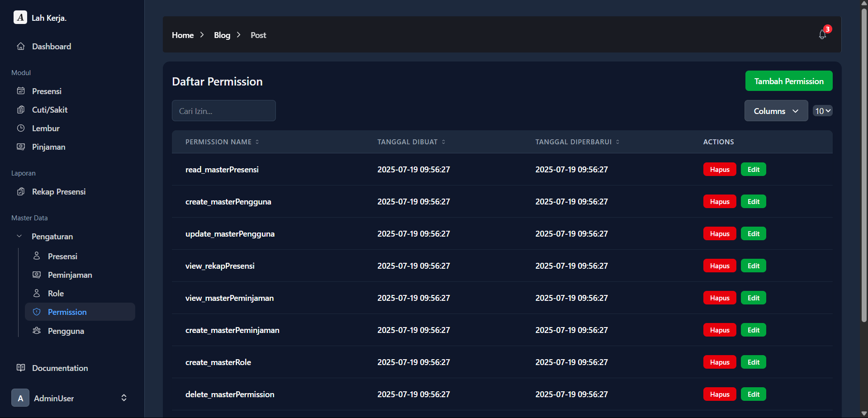The width and height of the screenshot is (868, 418).
Task: Open the notification bell icon
Action: click(822, 35)
